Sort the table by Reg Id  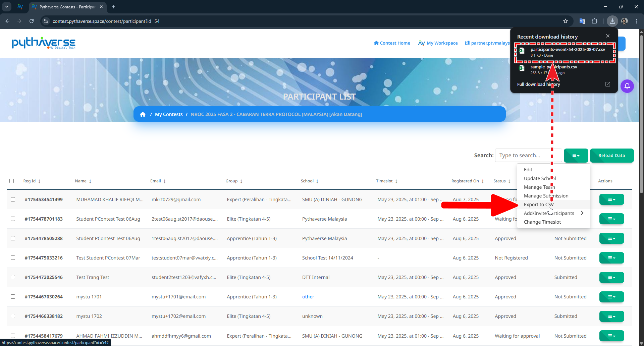[32, 181]
